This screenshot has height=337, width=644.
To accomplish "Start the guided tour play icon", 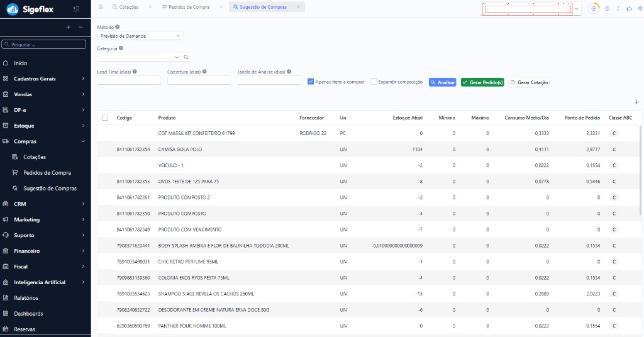I will pyautogui.click(x=594, y=9).
